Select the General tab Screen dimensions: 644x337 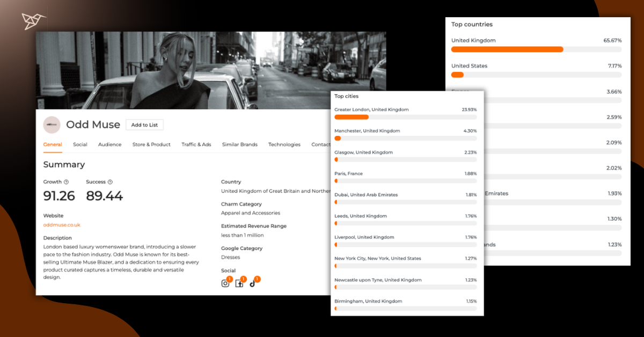(53, 144)
